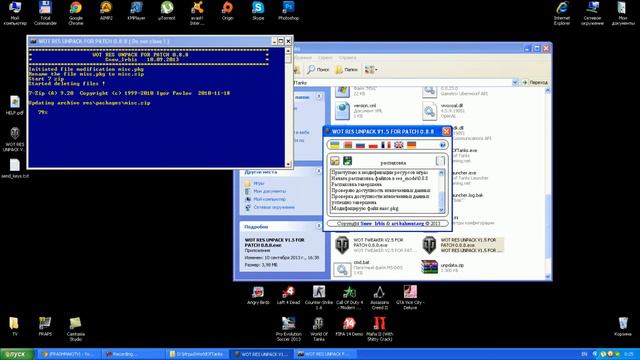Switch to the Explorer folder taskbar item
Viewport: 640px width, 360px height.
click(x=197, y=354)
